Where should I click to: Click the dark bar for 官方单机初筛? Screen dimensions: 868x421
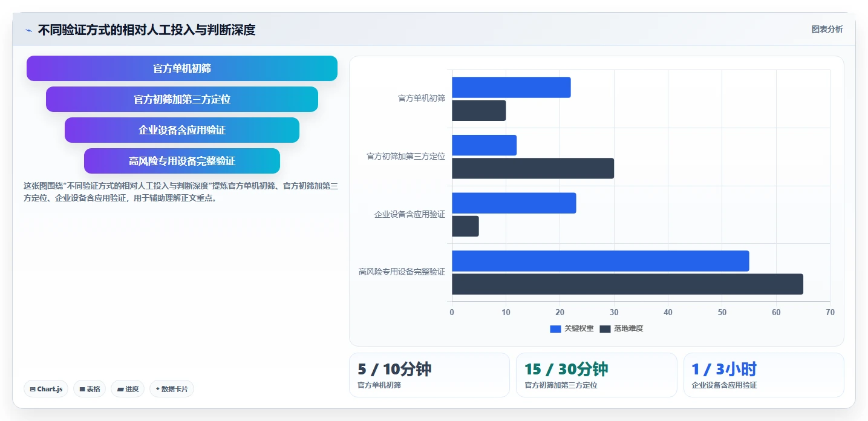click(x=479, y=111)
